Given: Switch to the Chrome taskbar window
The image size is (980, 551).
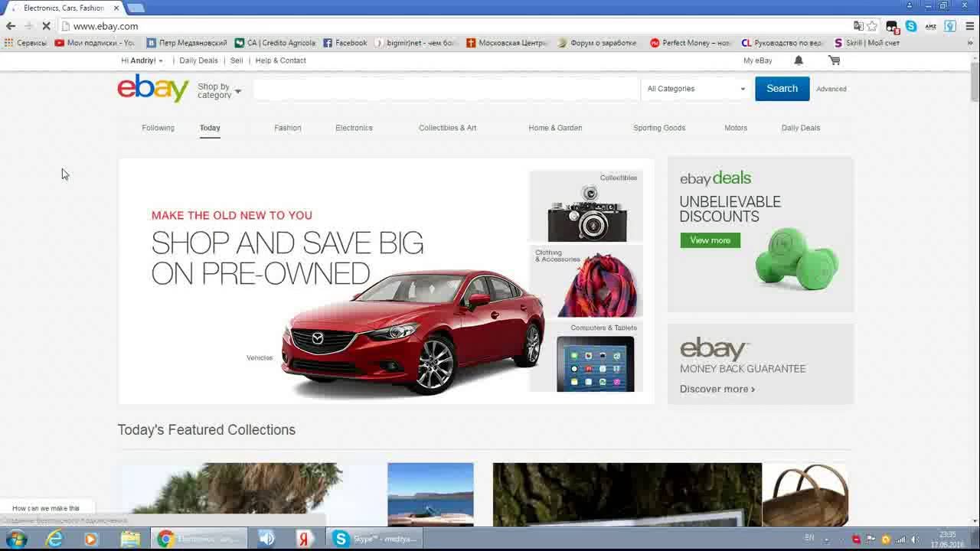Looking at the screenshot, I should point(199,539).
